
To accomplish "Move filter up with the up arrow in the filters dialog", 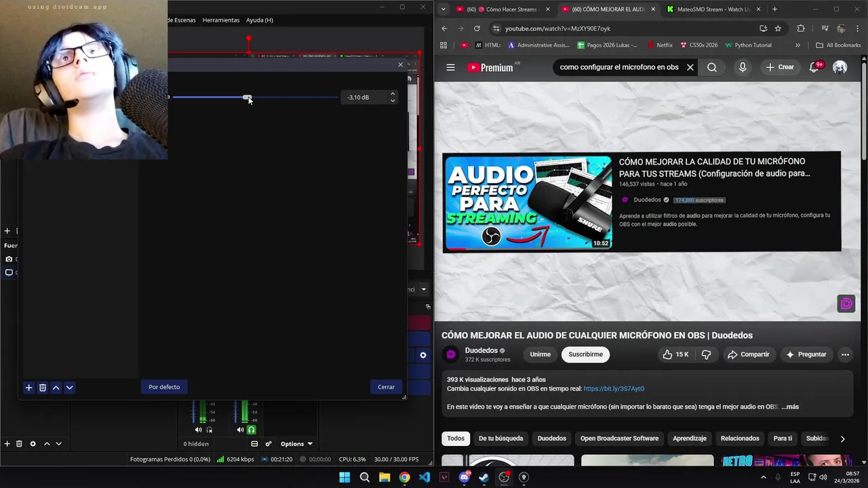I will point(56,388).
